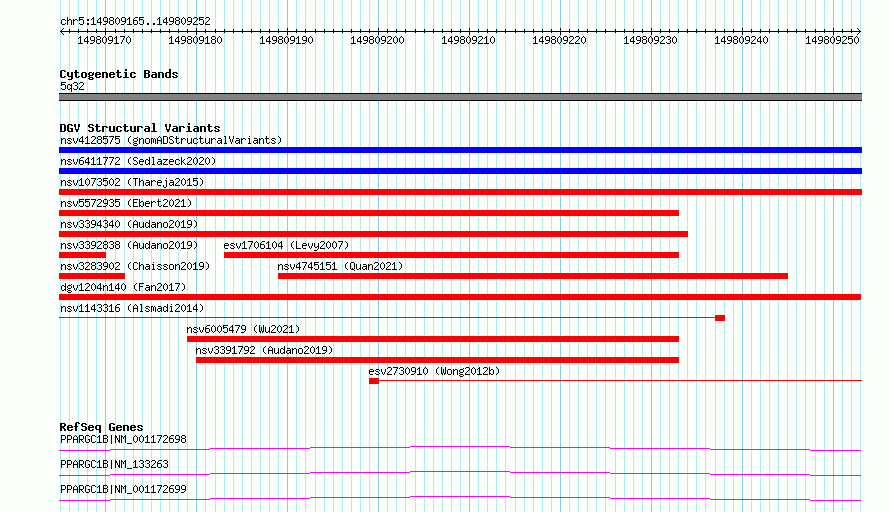Click the blue bar of nsv4128575
The height and width of the screenshot is (512, 890).
[460, 150]
